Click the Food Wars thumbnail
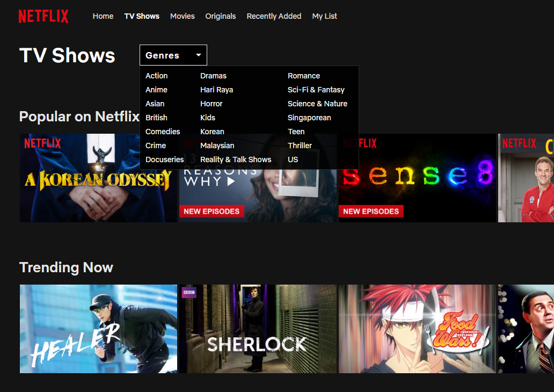The width and height of the screenshot is (554, 392). coord(417,328)
